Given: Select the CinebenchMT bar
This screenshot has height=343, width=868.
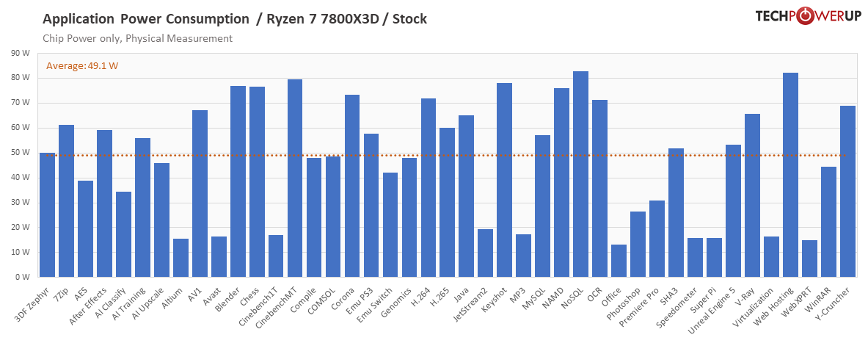Looking at the screenshot, I should point(295,178).
